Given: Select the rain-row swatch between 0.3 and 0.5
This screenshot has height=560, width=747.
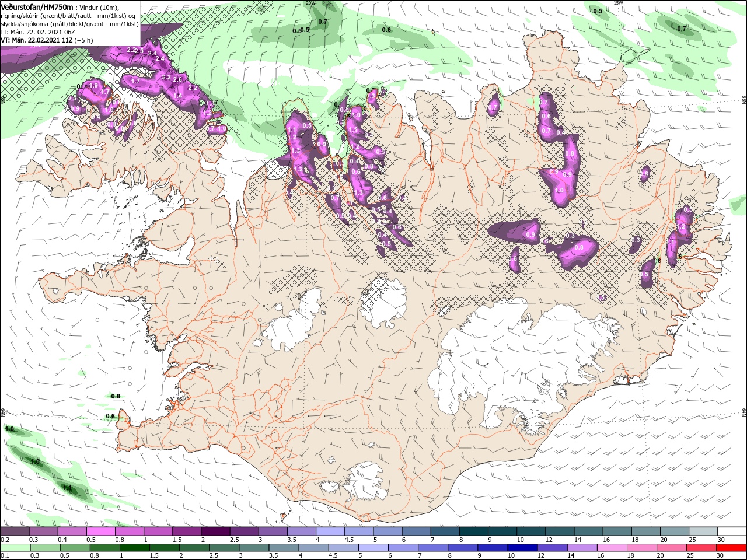Looking at the screenshot, I should click(x=45, y=548).
